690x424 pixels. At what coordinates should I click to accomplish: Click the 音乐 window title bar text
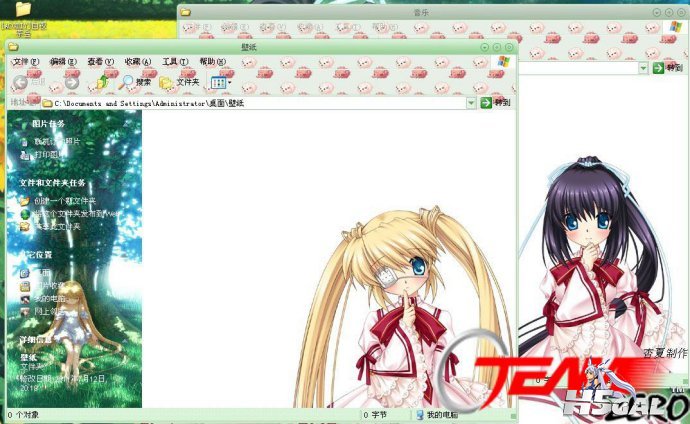(421, 13)
